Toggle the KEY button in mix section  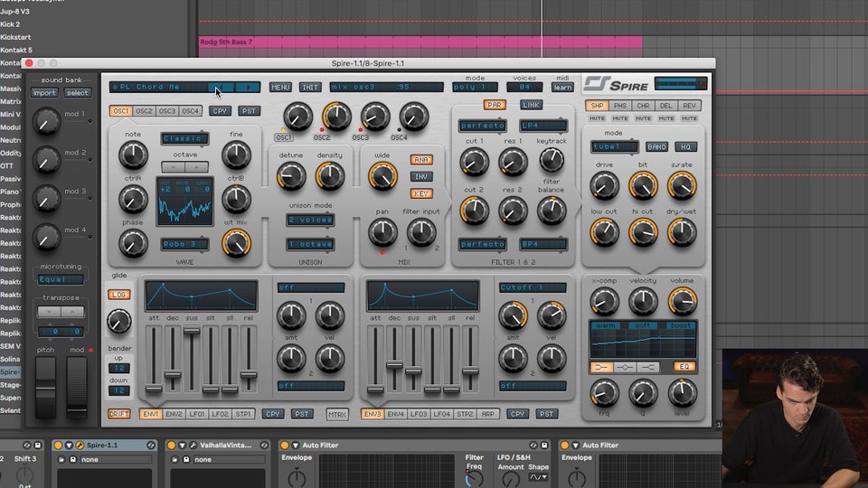421,193
